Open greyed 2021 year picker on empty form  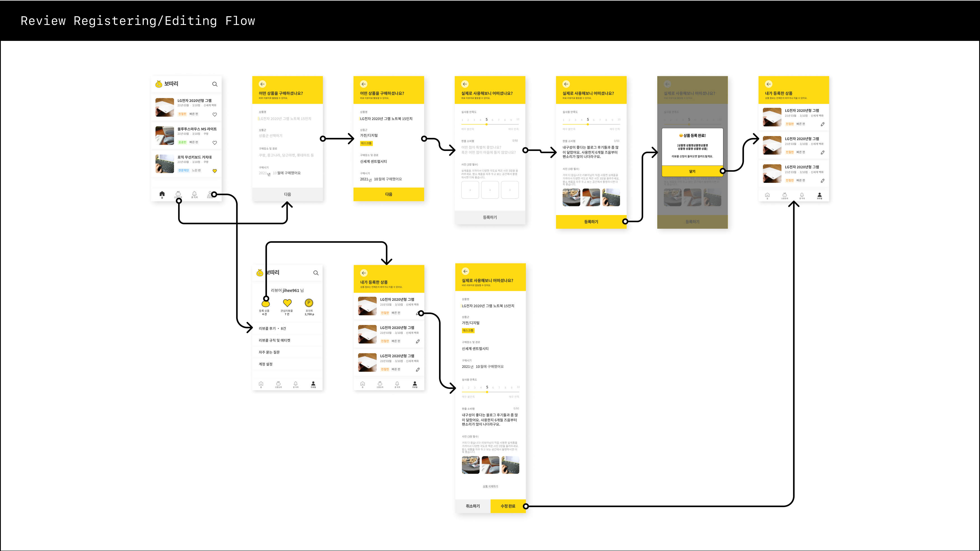click(263, 173)
